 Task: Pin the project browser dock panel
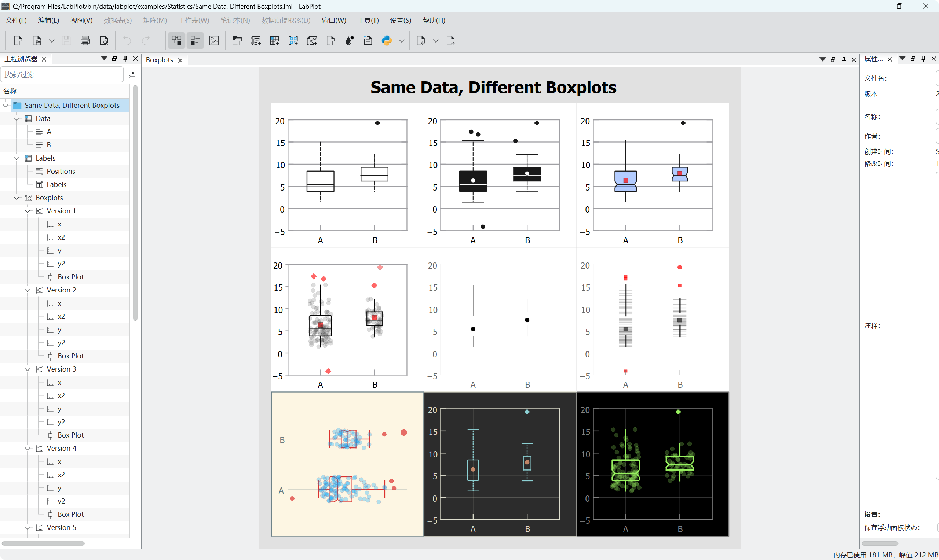[125, 59]
